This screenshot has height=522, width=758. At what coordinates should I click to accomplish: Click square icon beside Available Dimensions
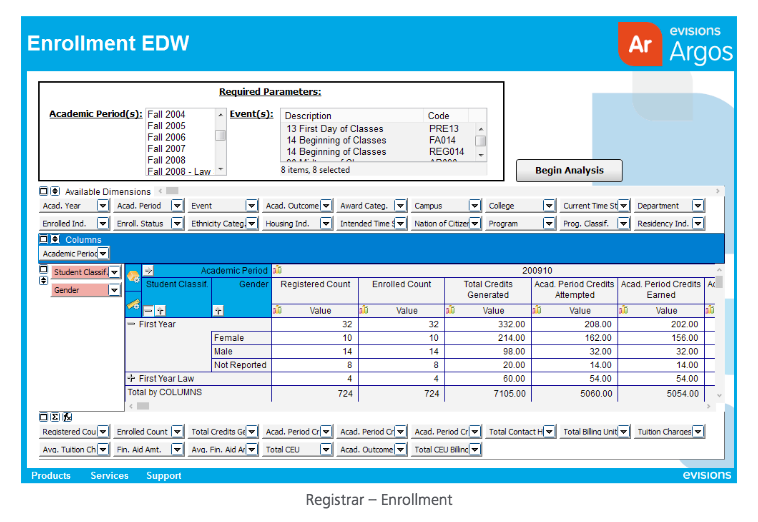44,191
